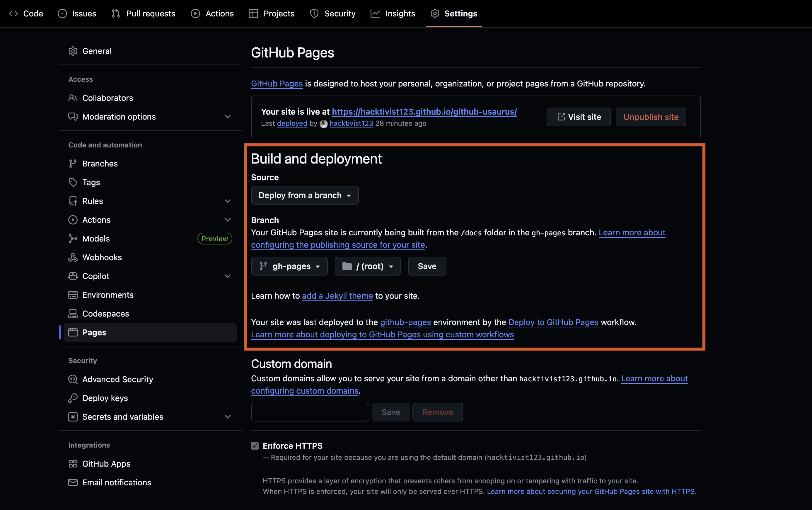Toggle the Enforce HTTPS checkbox
The width and height of the screenshot is (812, 510).
pyautogui.click(x=255, y=446)
